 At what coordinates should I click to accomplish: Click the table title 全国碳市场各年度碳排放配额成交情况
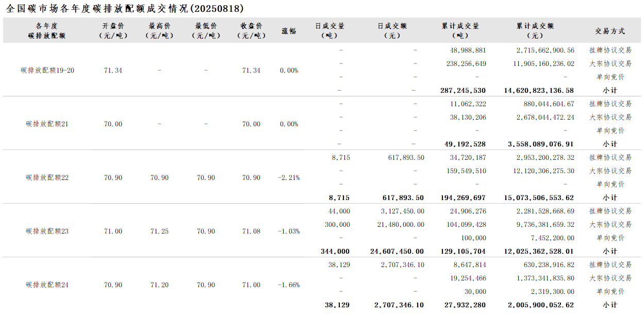click(125, 9)
